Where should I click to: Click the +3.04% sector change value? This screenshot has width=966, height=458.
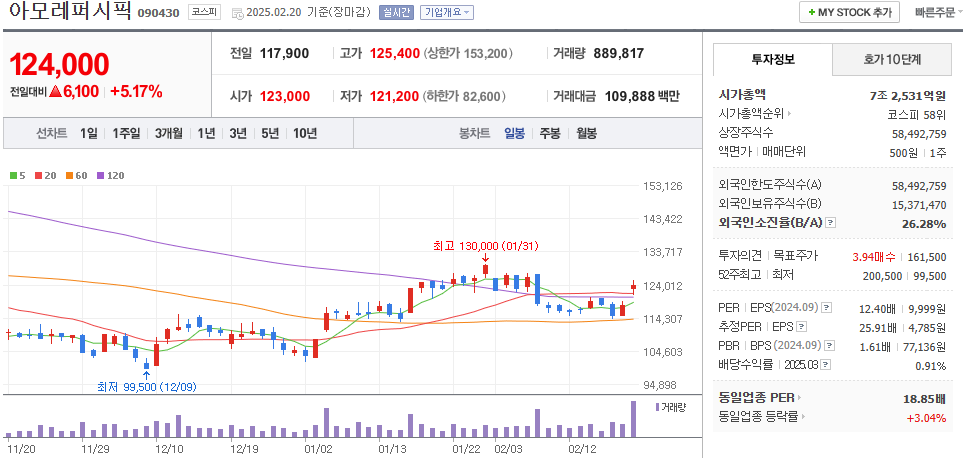click(926, 418)
